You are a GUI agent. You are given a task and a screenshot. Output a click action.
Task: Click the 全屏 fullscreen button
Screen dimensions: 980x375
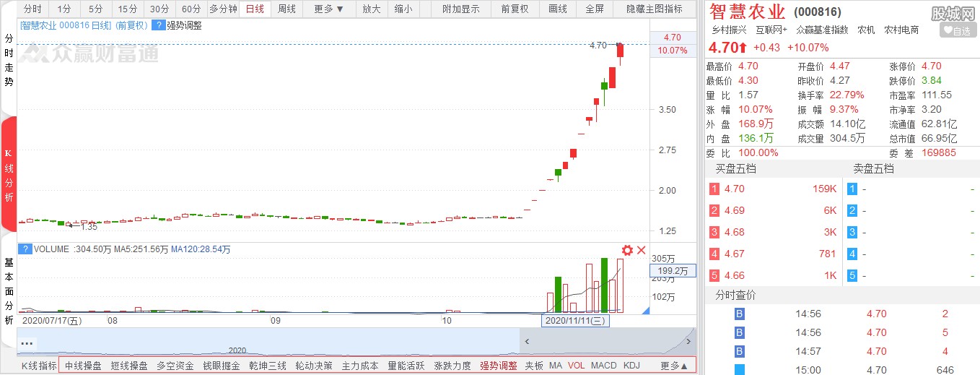[x=595, y=9]
